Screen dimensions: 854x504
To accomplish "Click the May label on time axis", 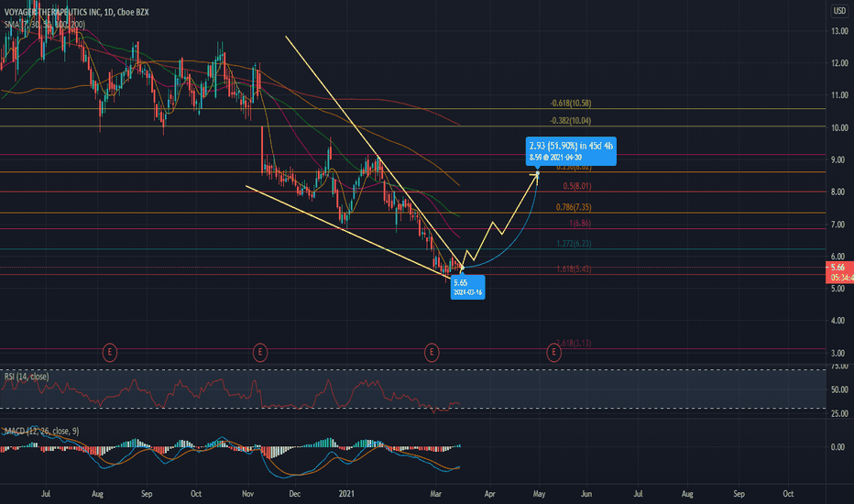I will tap(539, 494).
